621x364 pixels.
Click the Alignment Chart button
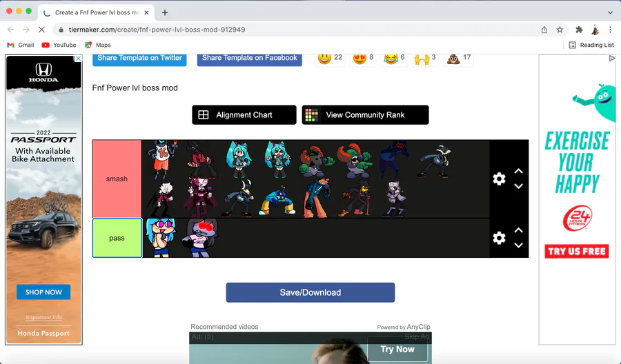click(x=244, y=114)
